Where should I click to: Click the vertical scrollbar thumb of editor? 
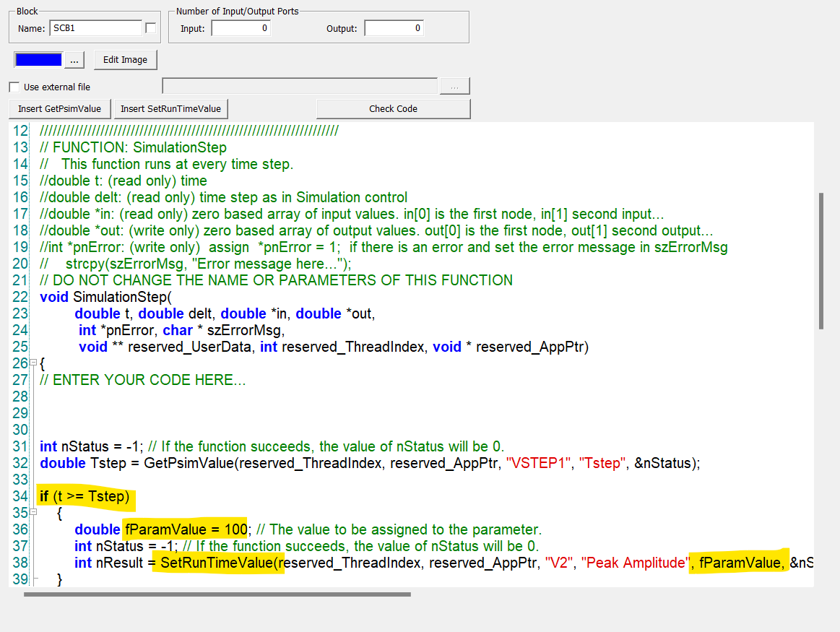pyautogui.click(x=821, y=261)
